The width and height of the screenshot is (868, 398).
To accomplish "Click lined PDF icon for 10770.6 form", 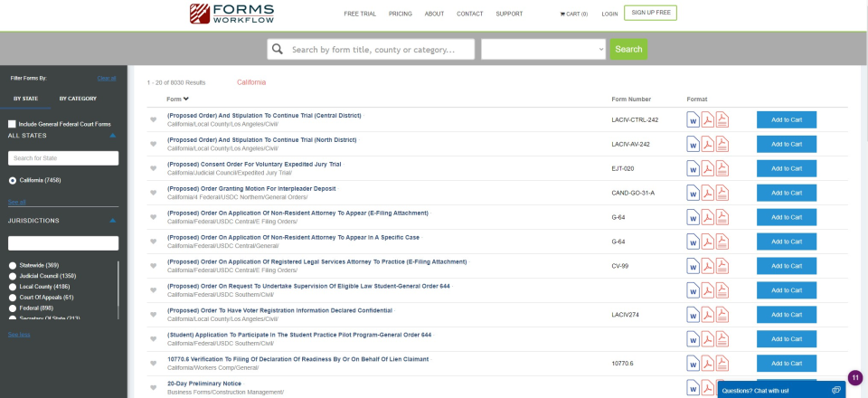I will point(722,363).
